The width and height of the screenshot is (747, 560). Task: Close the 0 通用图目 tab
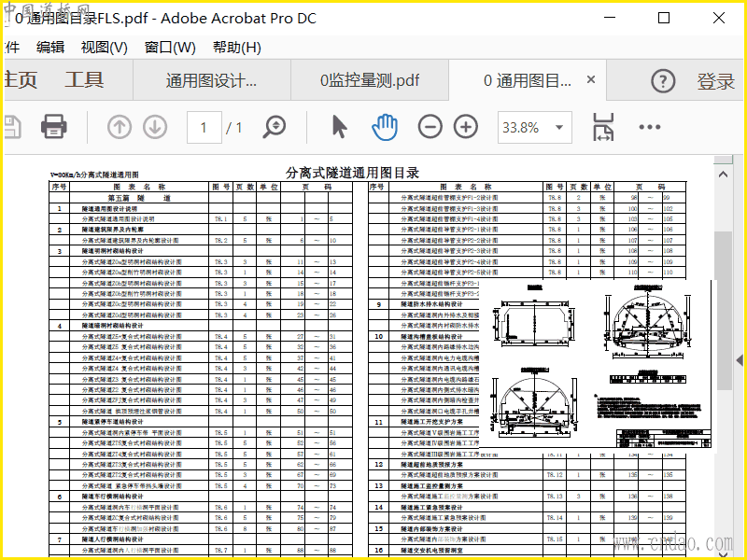(x=591, y=79)
